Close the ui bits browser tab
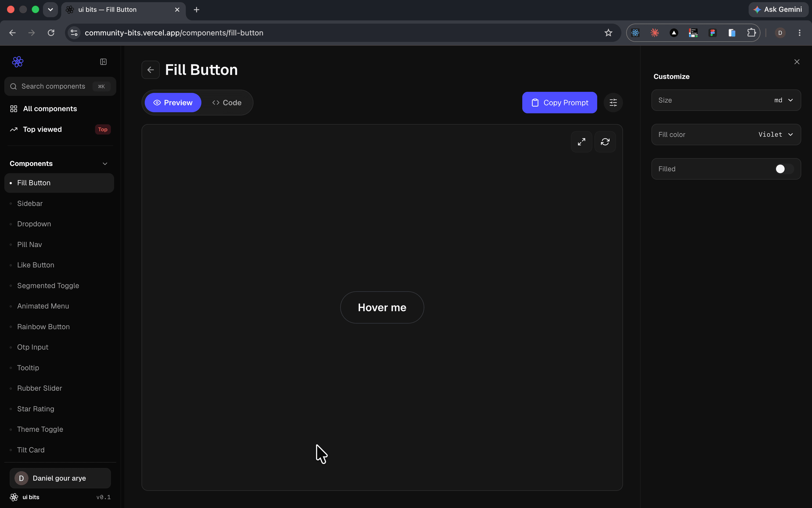 click(177, 10)
